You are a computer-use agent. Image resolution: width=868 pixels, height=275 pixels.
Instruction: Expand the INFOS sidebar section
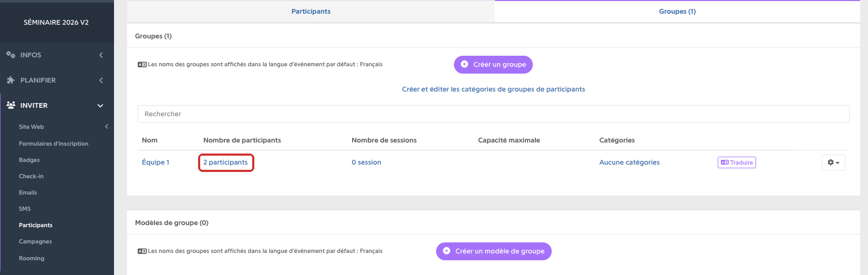(57, 55)
